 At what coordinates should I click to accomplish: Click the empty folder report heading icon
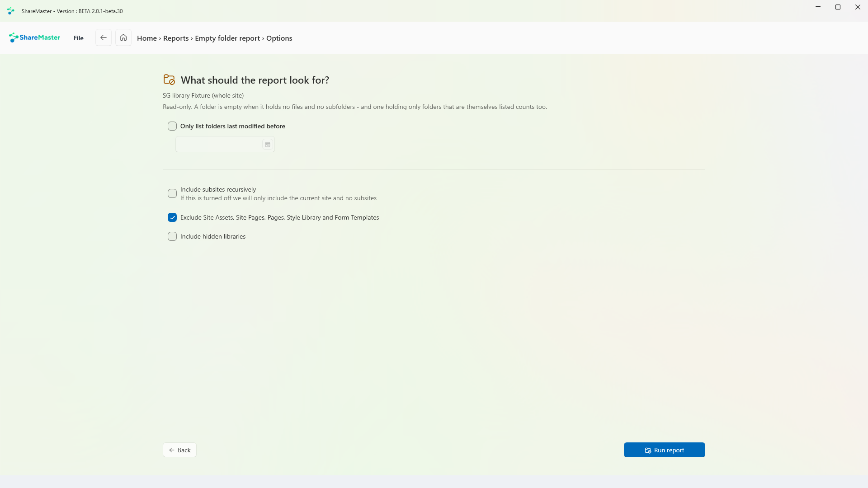[x=169, y=80]
